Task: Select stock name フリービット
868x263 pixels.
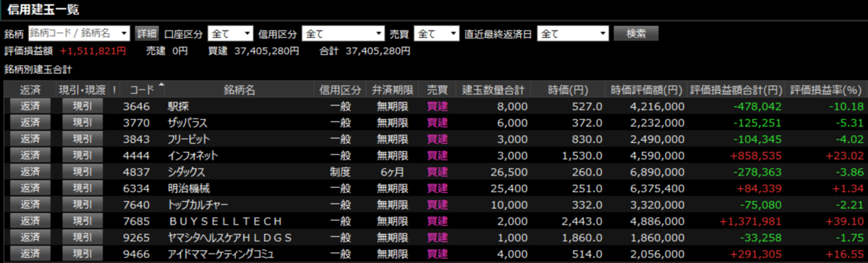Action: click(189, 139)
